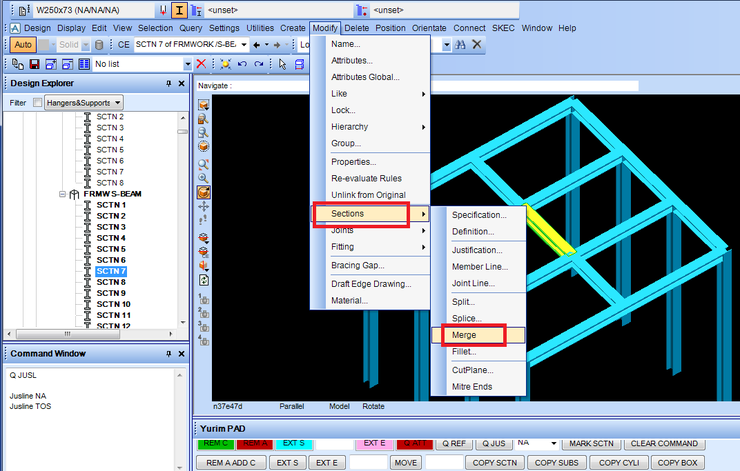
Task: Toggle the highlighted I-beam profile icon
Action: [179, 10]
